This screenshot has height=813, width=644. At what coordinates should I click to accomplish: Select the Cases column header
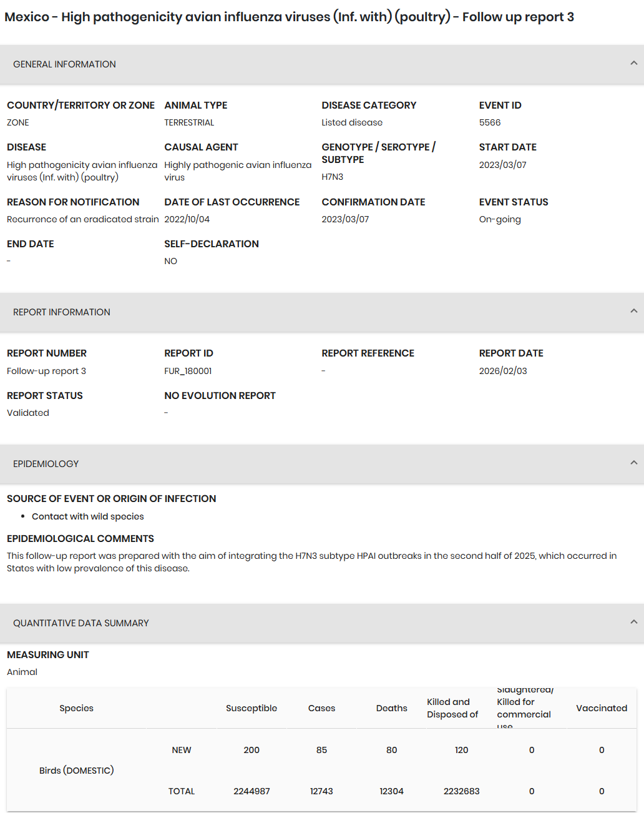321,708
